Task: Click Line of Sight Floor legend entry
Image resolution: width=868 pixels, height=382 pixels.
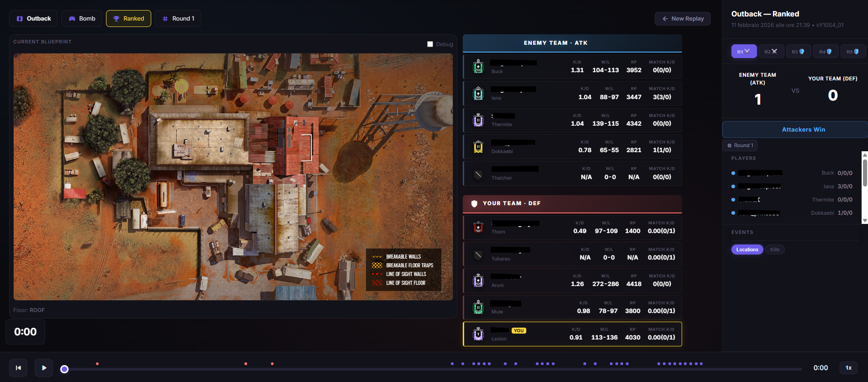Action: tap(399, 283)
